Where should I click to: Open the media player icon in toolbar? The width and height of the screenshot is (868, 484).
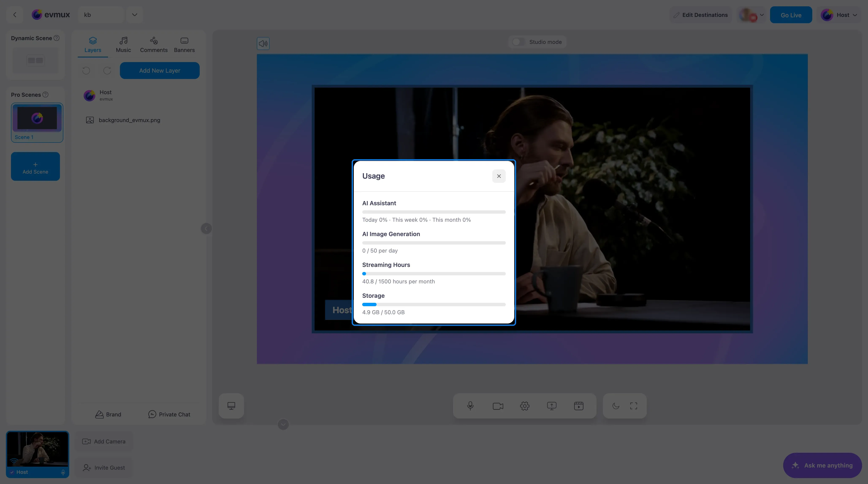point(579,406)
